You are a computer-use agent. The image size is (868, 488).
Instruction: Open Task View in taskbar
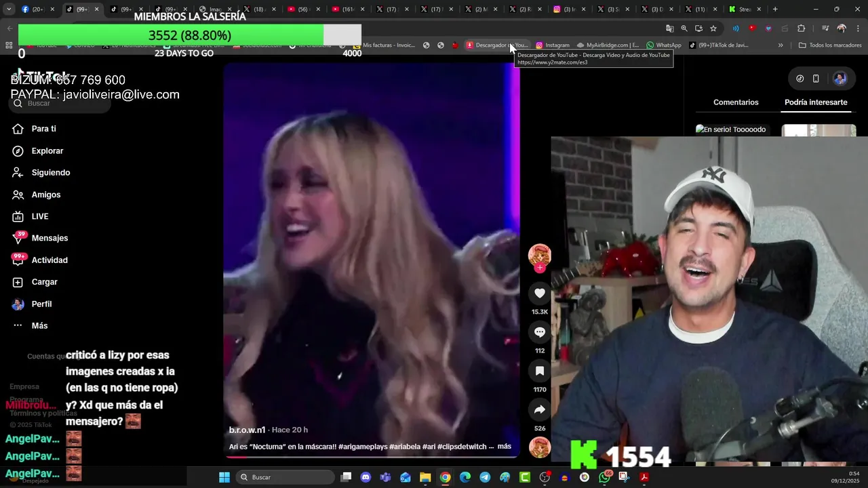[x=346, y=477]
